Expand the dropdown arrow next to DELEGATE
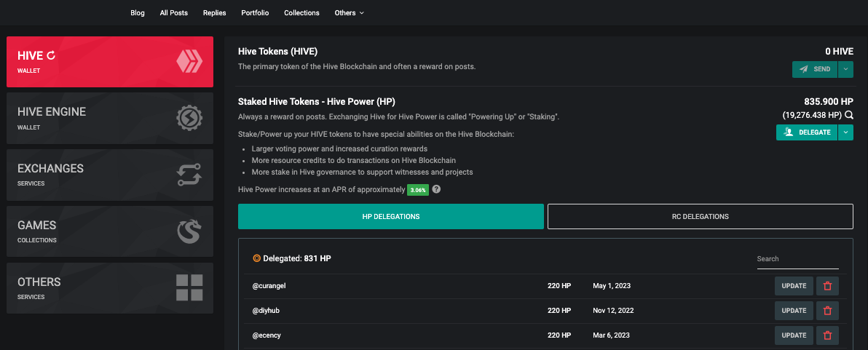 coord(846,132)
